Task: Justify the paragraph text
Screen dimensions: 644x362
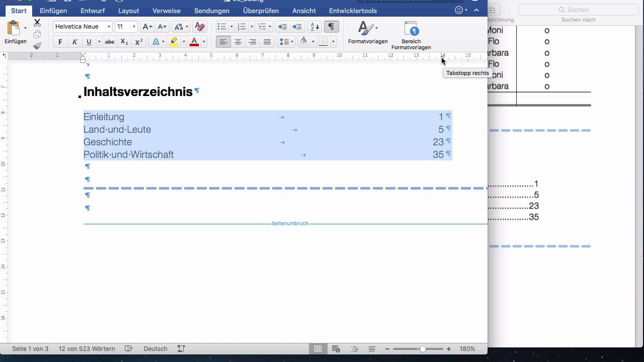Action: pyautogui.click(x=267, y=42)
